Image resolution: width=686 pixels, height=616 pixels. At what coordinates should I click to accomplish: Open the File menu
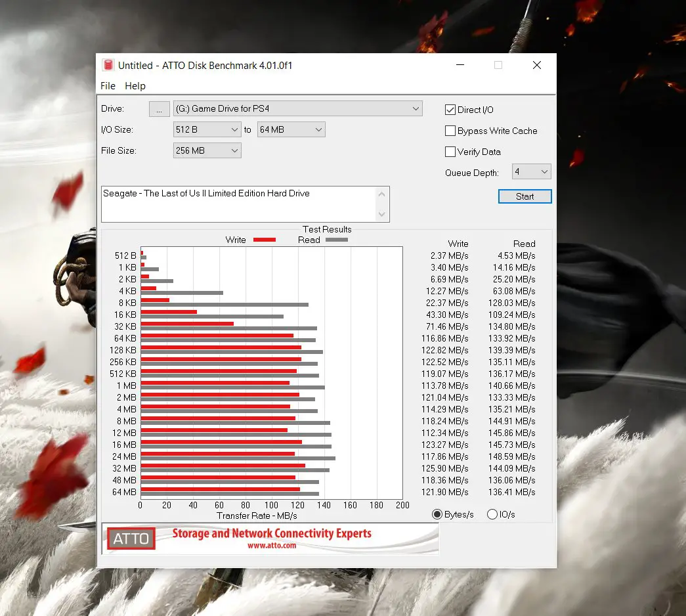[108, 86]
